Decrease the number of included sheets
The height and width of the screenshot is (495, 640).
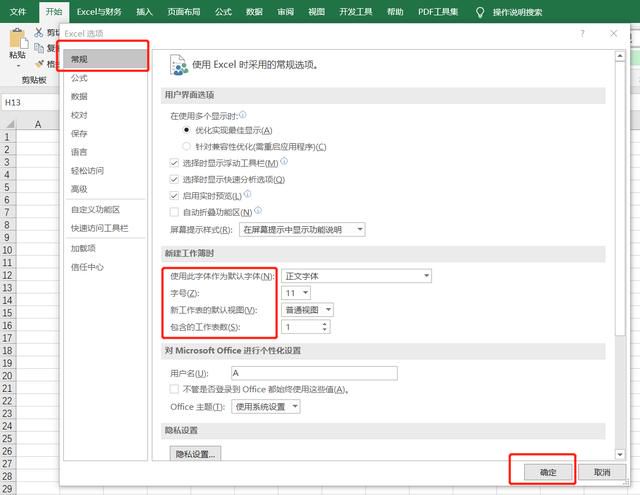324,330
